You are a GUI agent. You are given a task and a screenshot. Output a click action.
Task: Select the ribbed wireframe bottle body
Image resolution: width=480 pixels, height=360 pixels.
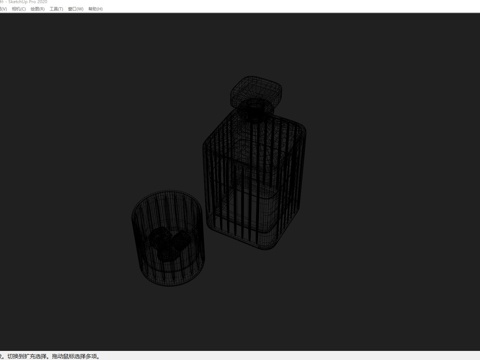point(254,180)
